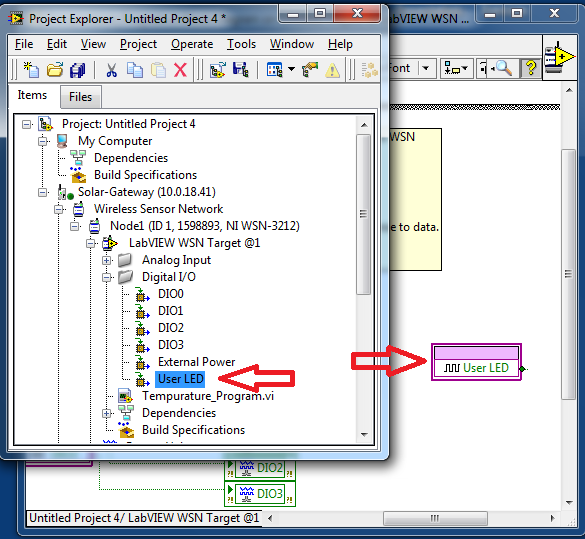Collapse the Project: Untitled Project 4 root
This screenshot has width=585, height=539.
(x=26, y=124)
